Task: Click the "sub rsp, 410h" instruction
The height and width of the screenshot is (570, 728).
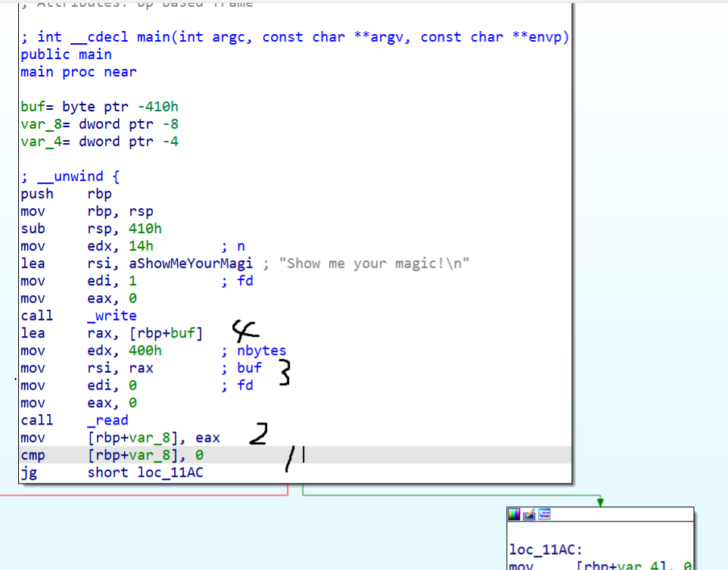Action: (x=91, y=229)
